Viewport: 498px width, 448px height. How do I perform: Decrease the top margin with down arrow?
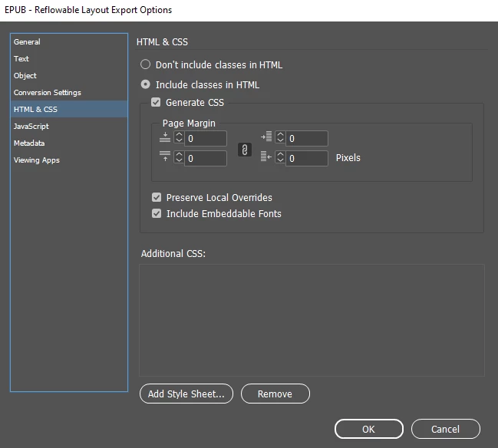[179, 140]
